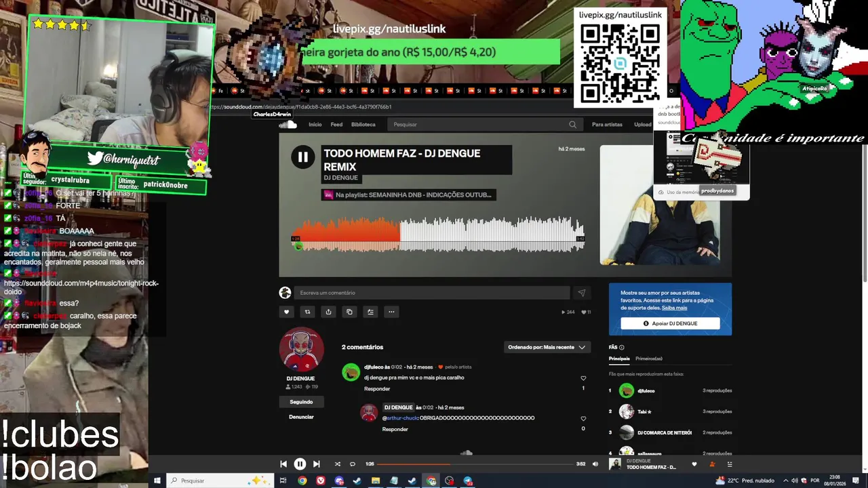The image size is (868, 488).
Task: Send the comment with the paper plane icon
Action: [x=581, y=293]
